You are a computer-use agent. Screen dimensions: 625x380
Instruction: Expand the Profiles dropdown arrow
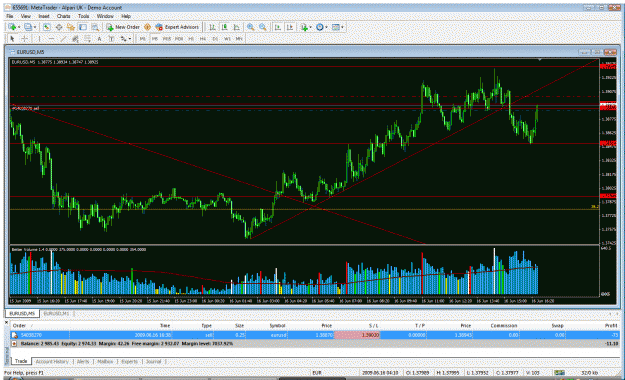click(35, 27)
